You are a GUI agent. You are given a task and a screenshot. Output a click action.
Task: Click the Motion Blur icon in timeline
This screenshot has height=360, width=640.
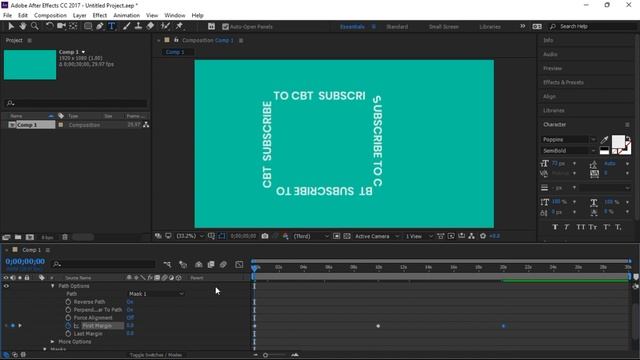(223, 264)
